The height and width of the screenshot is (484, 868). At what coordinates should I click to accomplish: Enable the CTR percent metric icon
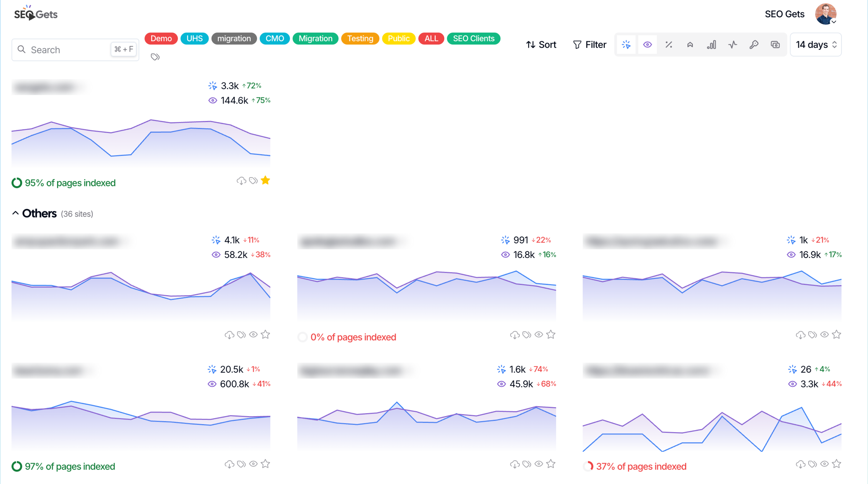tap(669, 44)
